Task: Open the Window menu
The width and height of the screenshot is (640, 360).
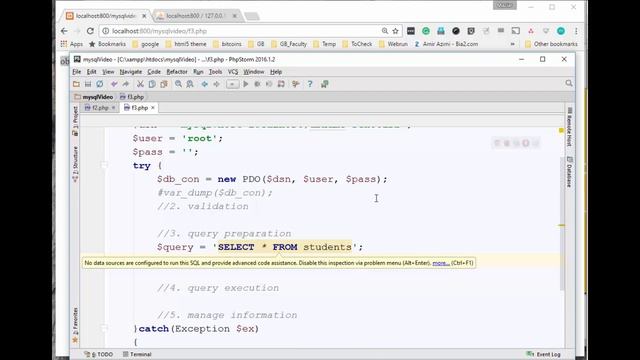Action: click(x=254, y=72)
